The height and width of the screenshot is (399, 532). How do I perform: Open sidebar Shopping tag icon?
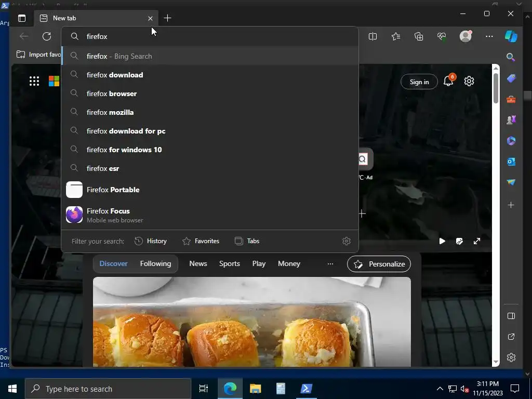tap(511, 78)
